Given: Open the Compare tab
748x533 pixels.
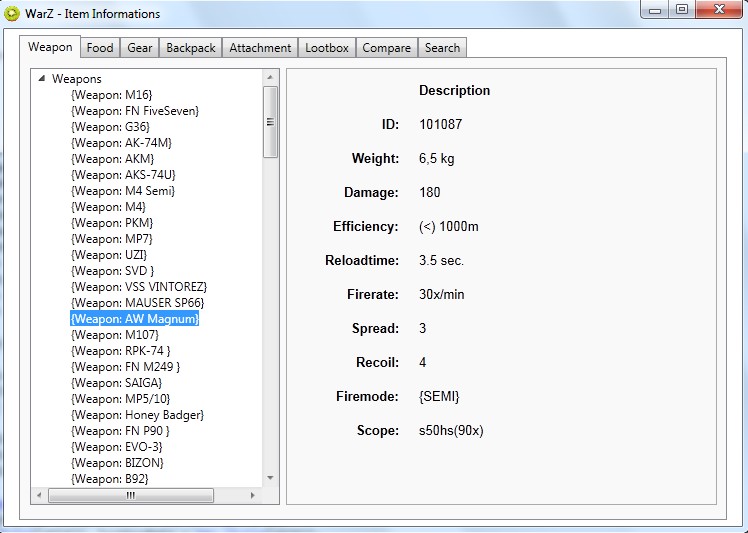Looking at the screenshot, I should (x=386, y=47).
